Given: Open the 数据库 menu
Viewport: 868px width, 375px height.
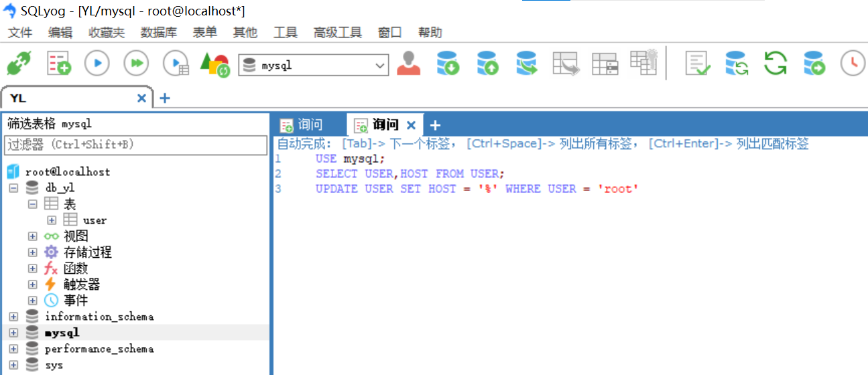Looking at the screenshot, I should pyautogui.click(x=159, y=32).
